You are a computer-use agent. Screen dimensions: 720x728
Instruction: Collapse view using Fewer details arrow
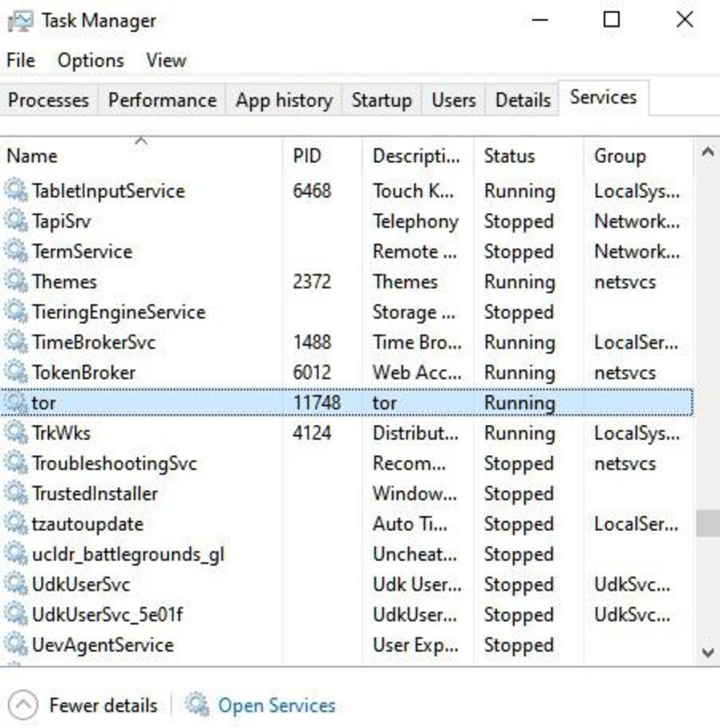23,705
